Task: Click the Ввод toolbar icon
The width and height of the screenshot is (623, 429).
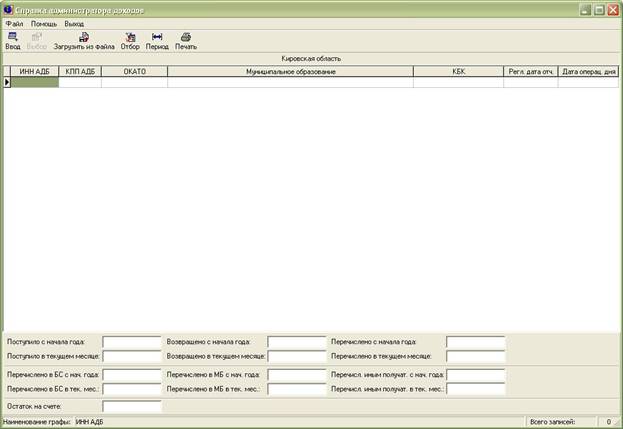Action: (12, 40)
